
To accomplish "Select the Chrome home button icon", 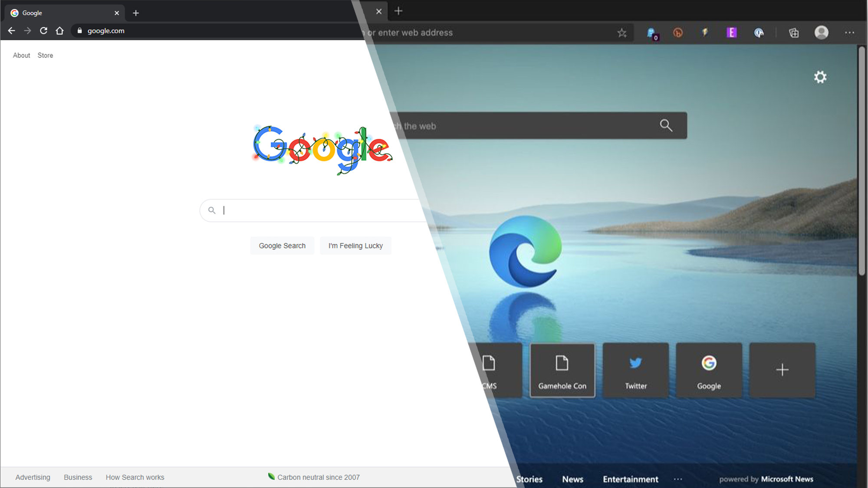I will pos(59,30).
